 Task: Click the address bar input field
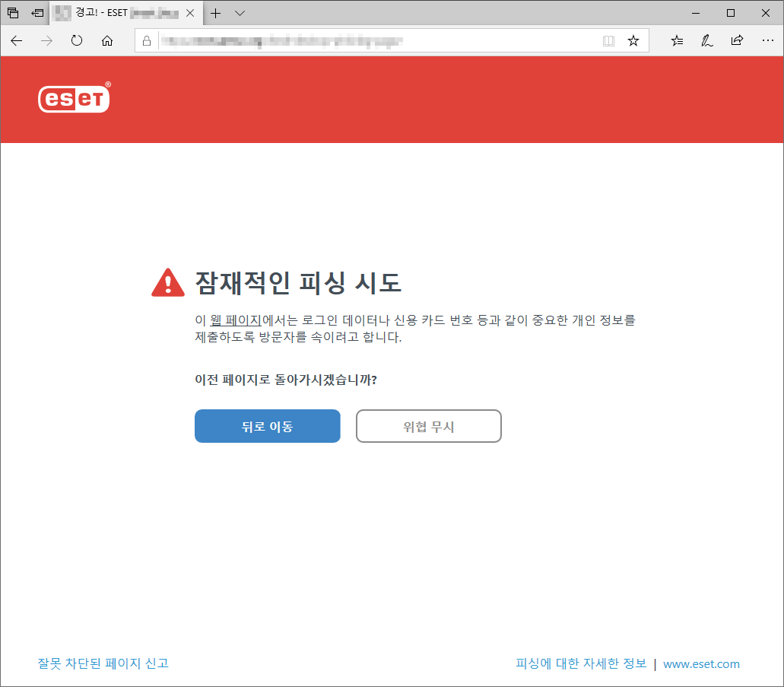(x=342, y=41)
